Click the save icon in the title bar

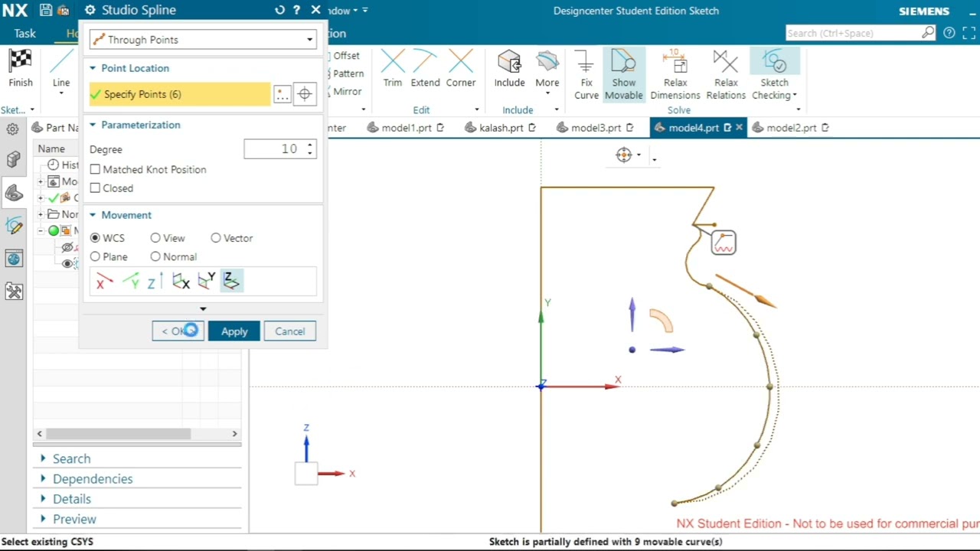tap(46, 11)
